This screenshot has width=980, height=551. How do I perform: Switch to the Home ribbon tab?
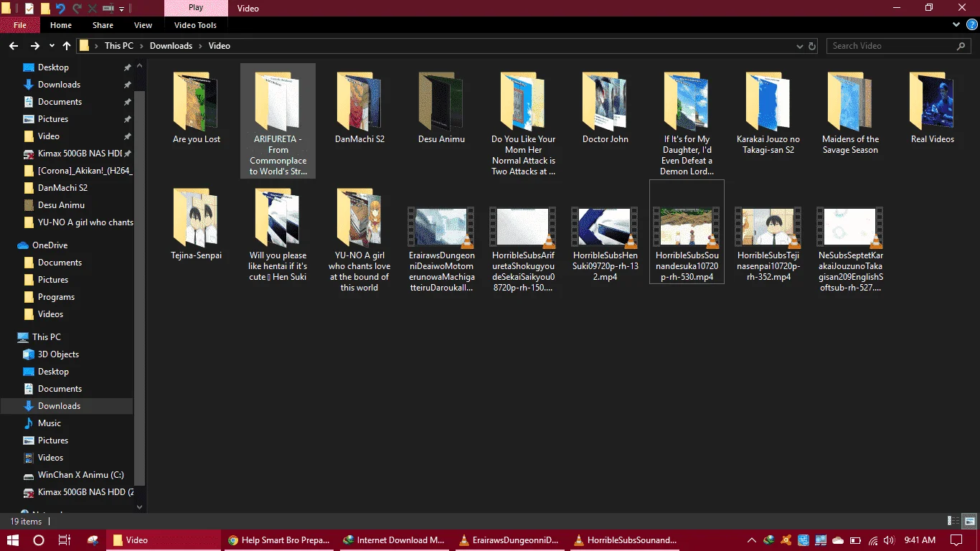[61, 25]
